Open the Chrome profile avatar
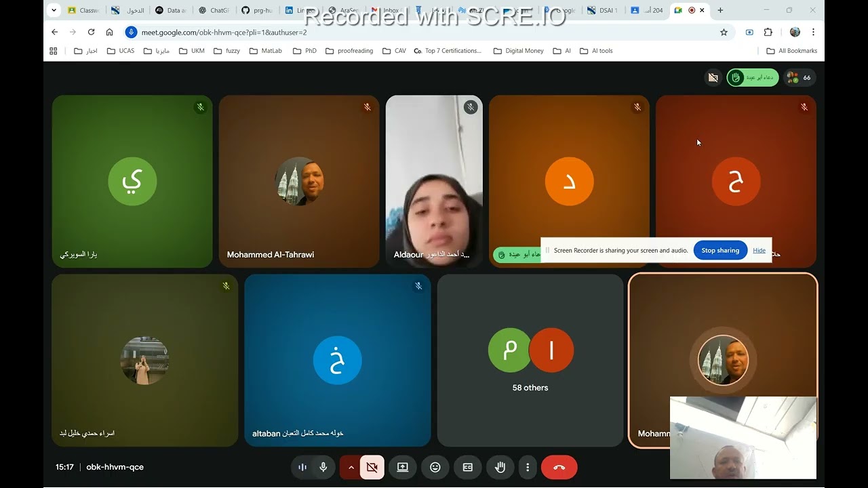The width and height of the screenshot is (868, 488). click(795, 32)
